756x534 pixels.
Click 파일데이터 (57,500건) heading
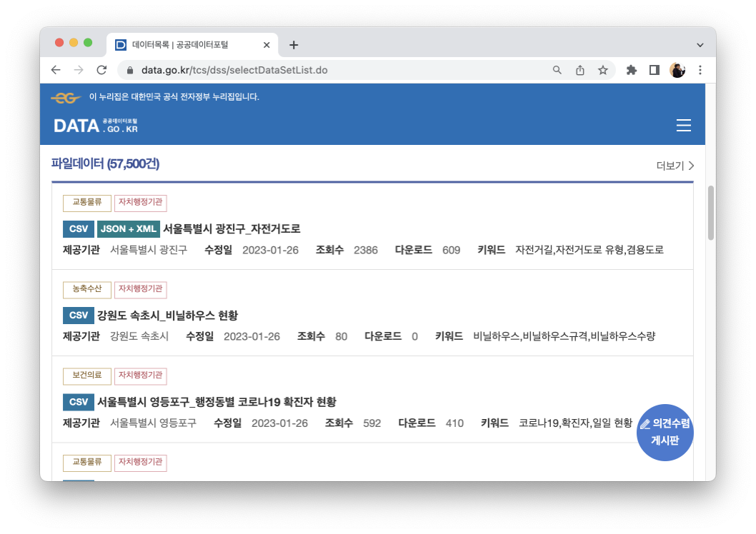point(105,163)
